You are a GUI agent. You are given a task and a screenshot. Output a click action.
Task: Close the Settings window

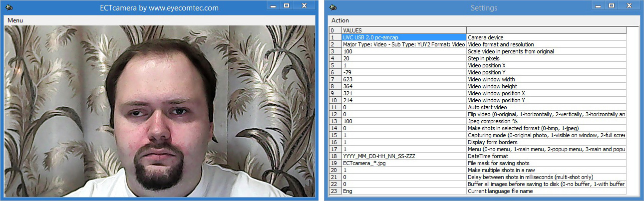(628, 6)
